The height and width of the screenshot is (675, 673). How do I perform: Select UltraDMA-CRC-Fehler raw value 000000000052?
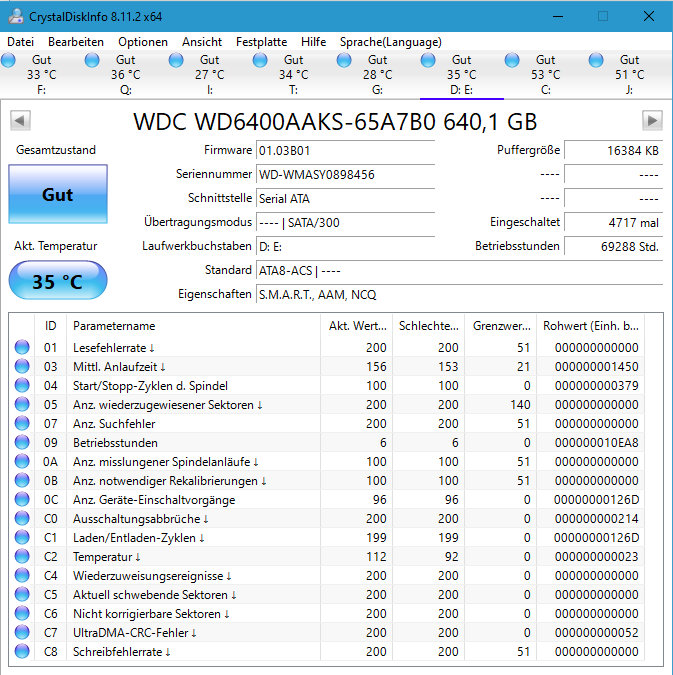pyautogui.click(x=596, y=632)
